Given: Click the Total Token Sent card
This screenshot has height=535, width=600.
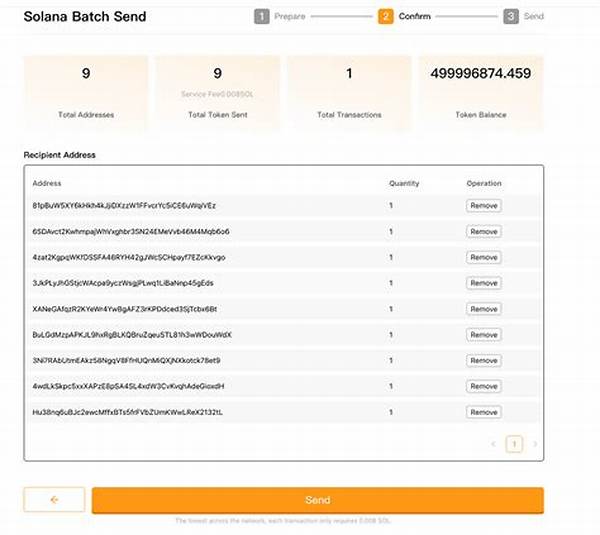Looking at the screenshot, I should 217,93.
